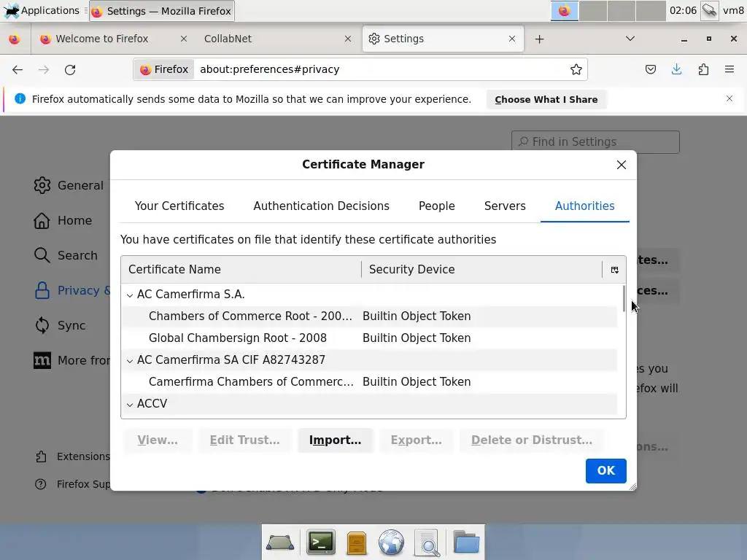The height and width of the screenshot is (560, 747).
Task: Sort by the Security Device column header
Action: (481, 270)
